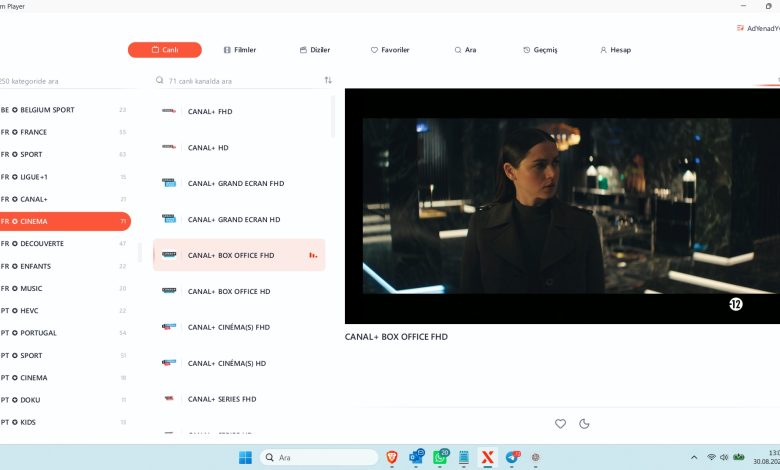Image resolution: width=780 pixels, height=470 pixels.
Task: Switch to the Diziler tab
Action: tap(315, 50)
